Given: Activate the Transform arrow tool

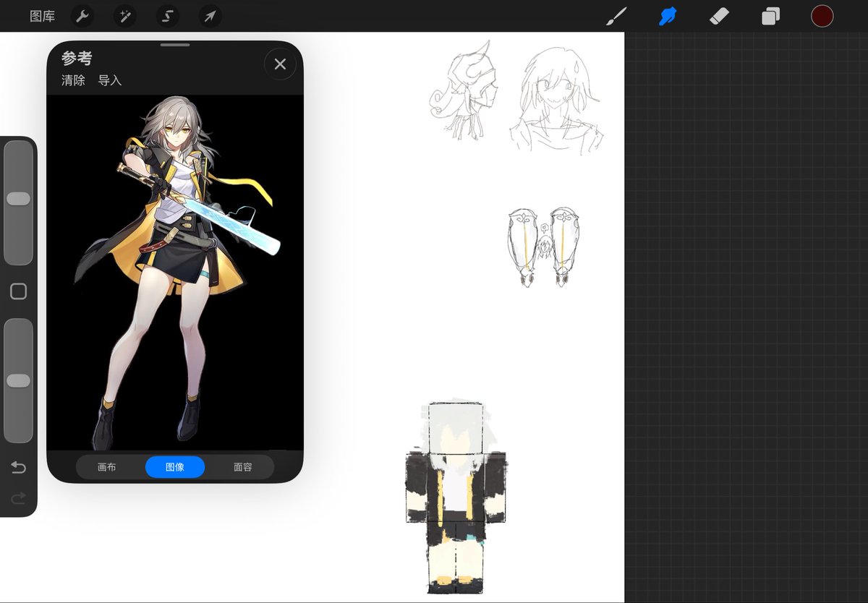Looking at the screenshot, I should pos(210,16).
